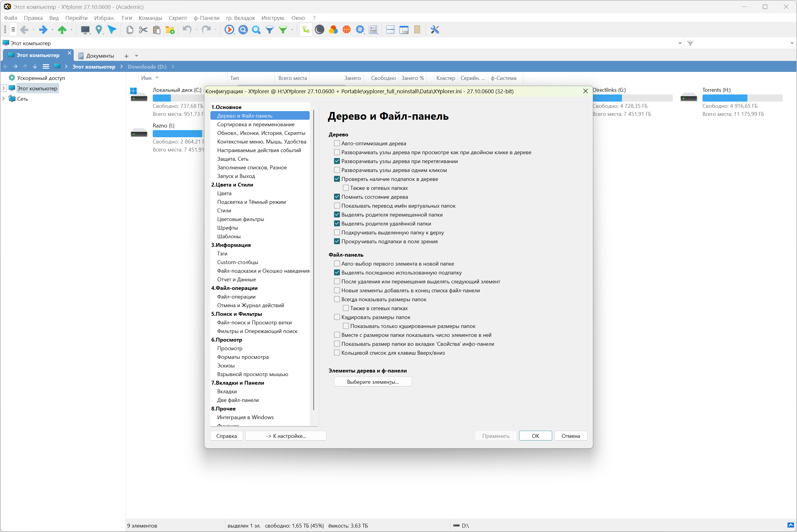Click the orange basketball icon in toolbar
Viewport: 797px width, 532px height.
(x=346, y=30)
